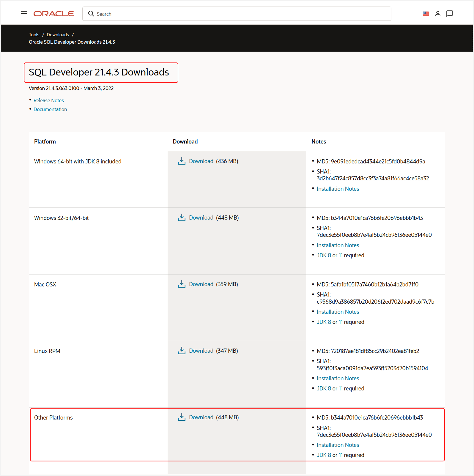The image size is (474, 476).
Task: Open Installation Notes for Windows 32-bit/64-bit
Action: (x=338, y=245)
